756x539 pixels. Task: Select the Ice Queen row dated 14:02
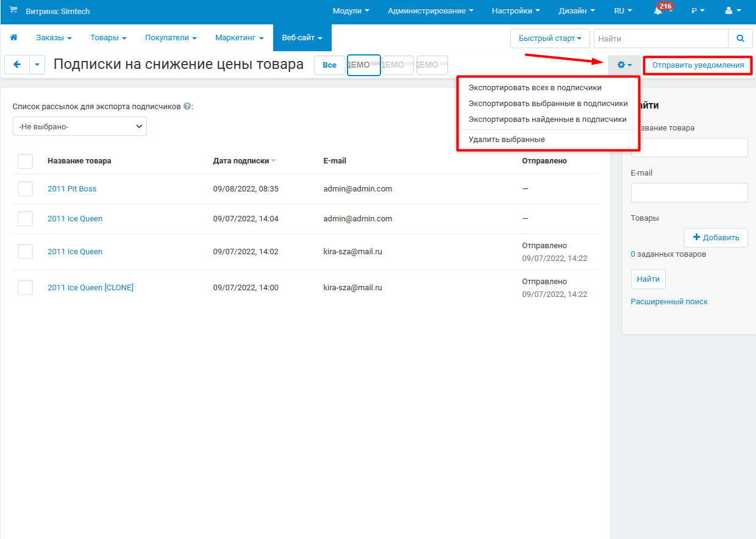25,252
